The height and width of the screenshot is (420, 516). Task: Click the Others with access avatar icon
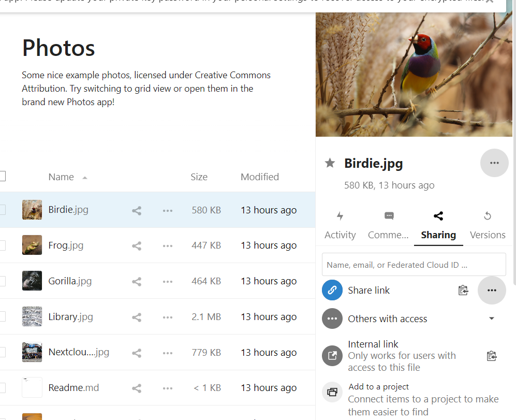pyautogui.click(x=332, y=318)
